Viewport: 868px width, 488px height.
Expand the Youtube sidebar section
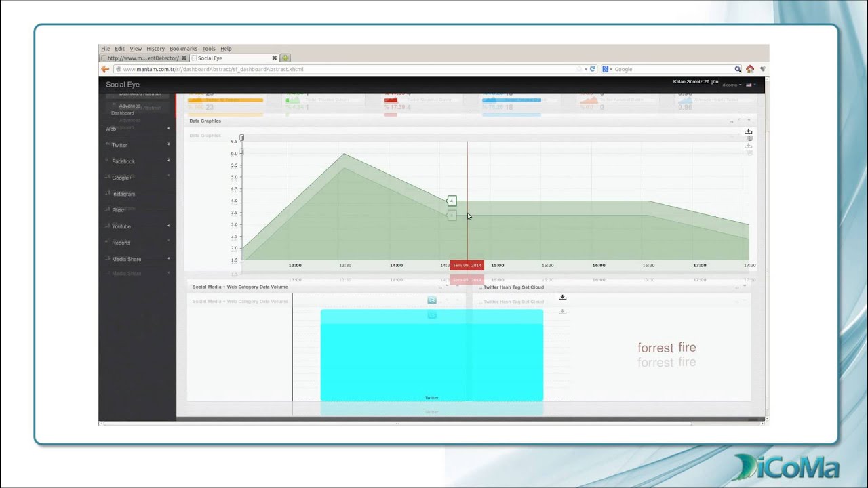pyautogui.click(x=138, y=226)
